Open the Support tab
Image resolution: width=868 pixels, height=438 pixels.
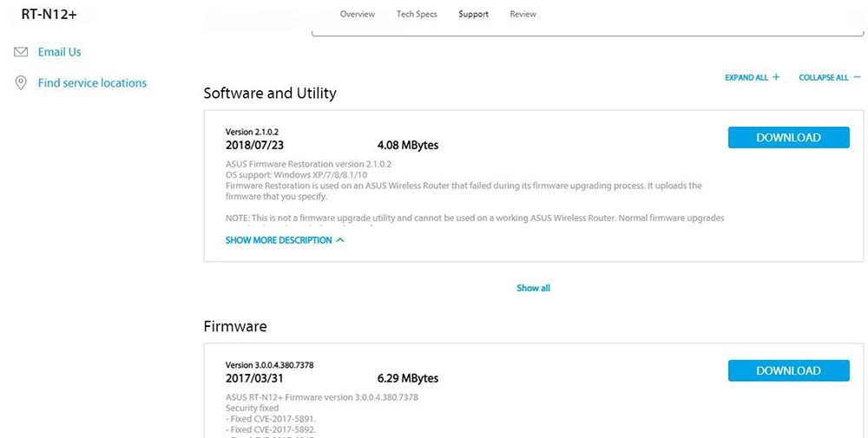click(473, 14)
